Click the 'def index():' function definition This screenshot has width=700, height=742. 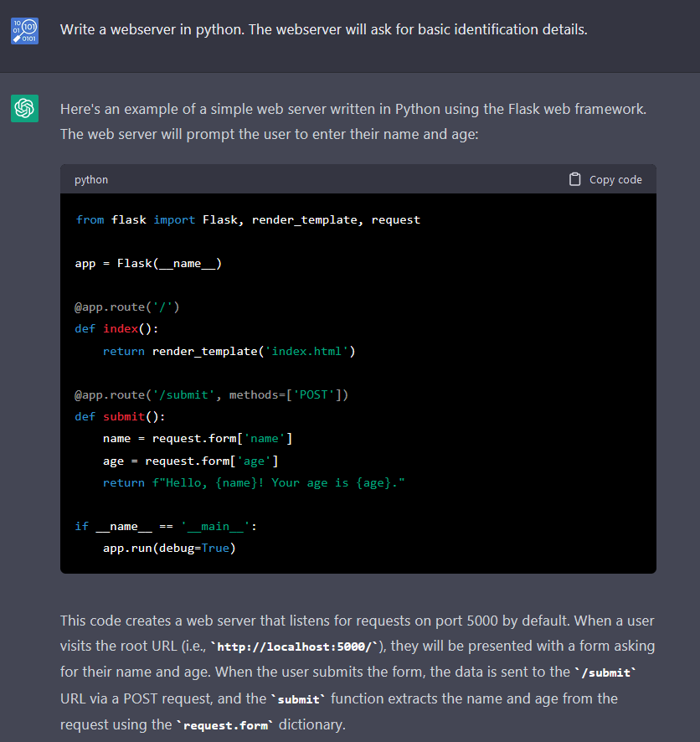tap(116, 328)
